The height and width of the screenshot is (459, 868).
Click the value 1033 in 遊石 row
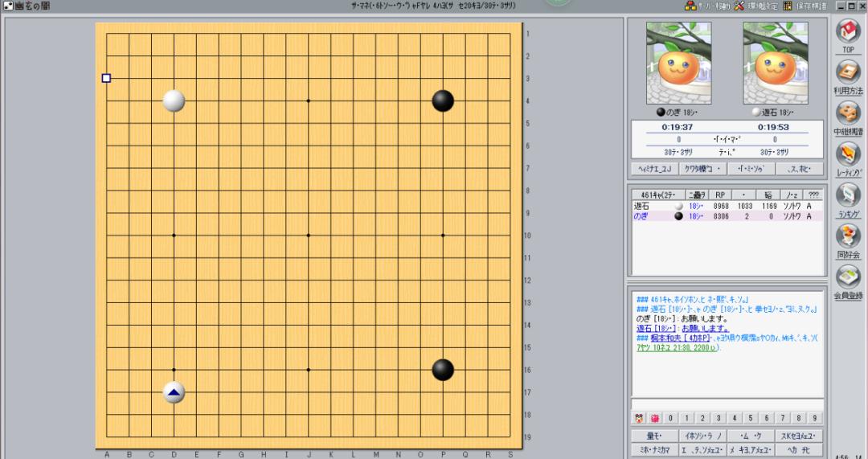click(744, 206)
